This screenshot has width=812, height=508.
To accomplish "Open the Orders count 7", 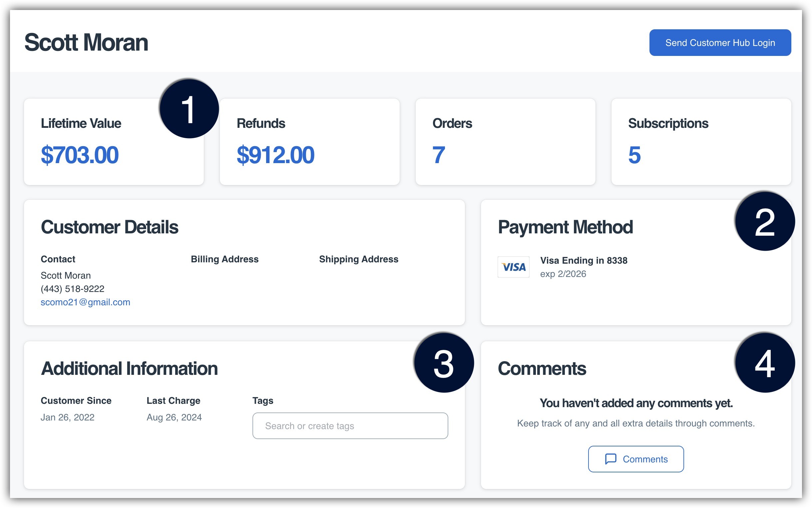I will coord(439,155).
